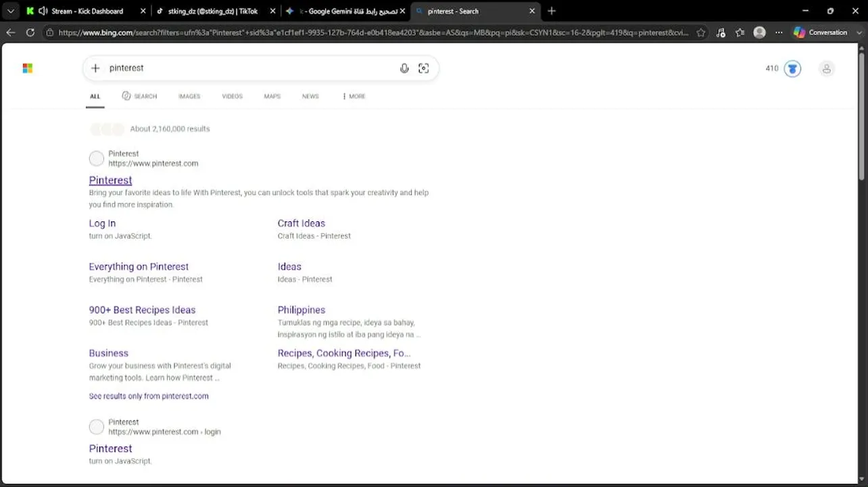Open Microsoft Rewards medal icon
Image resolution: width=868 pixels, height=487 pixels.
(792, 68)
